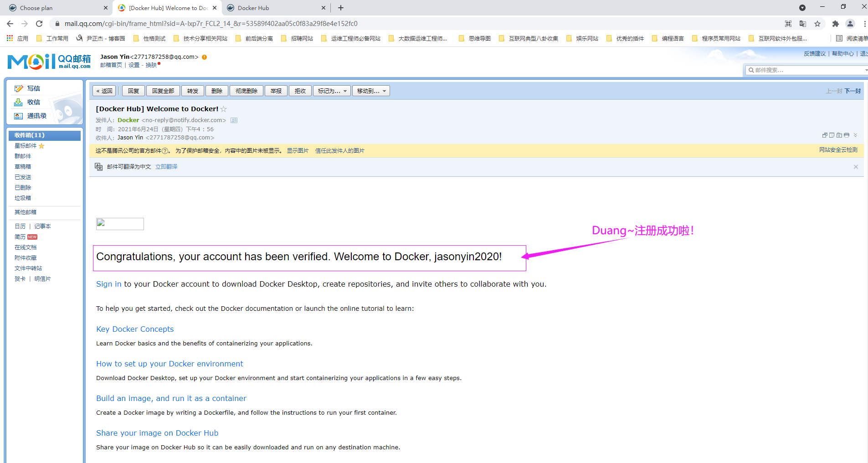Click 显示图片 to show images

click(298, 151)
